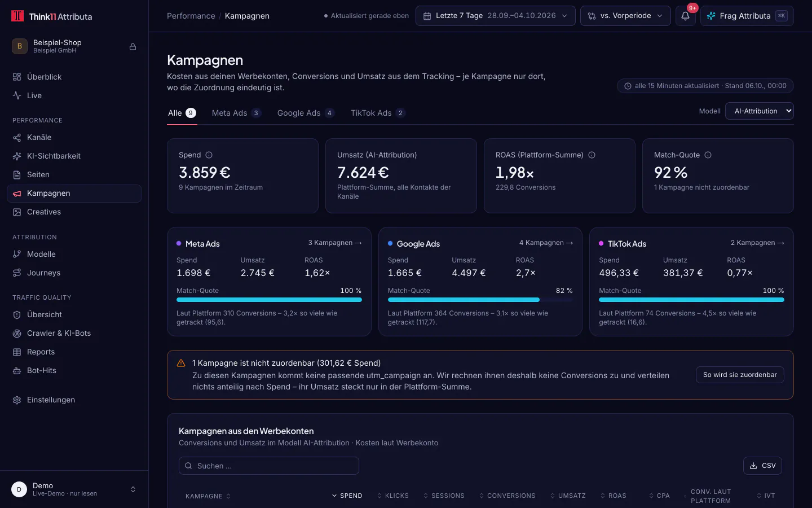Click the Meta Ads Match-Quote progress bar

pyautogui.click(x=269, y=300)
